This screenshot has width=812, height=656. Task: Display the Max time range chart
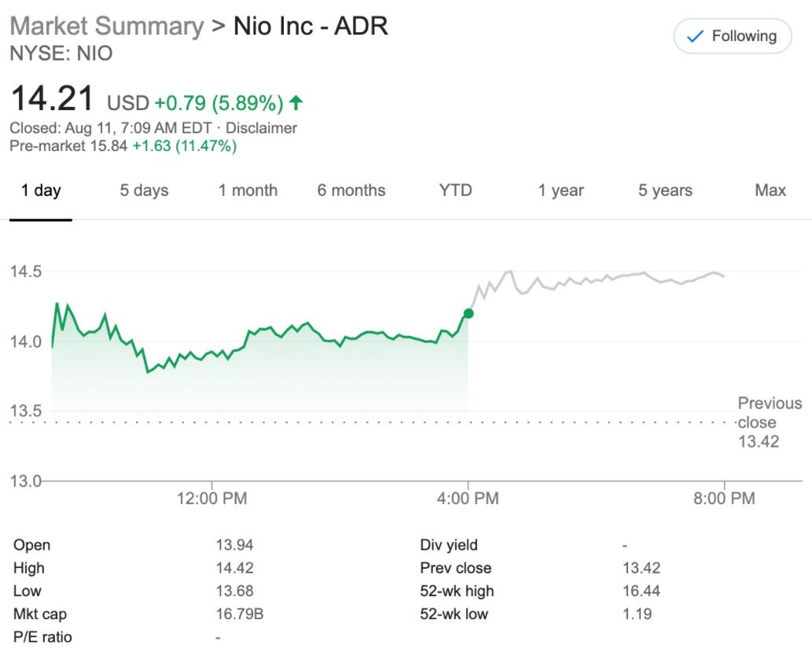(x=770, y=190)
